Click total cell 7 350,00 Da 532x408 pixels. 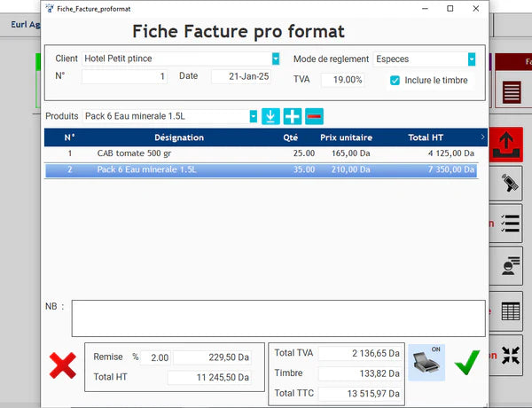(x=451, y=169)
